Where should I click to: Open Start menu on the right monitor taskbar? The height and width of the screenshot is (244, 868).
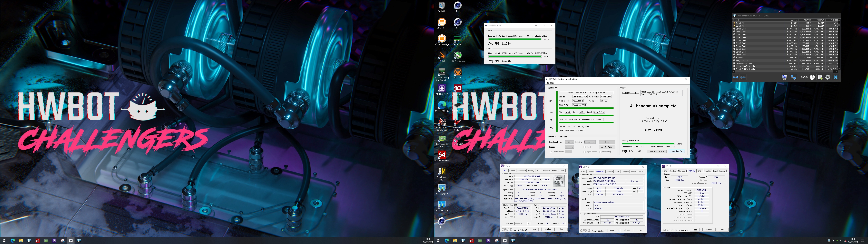click(438, 241)
